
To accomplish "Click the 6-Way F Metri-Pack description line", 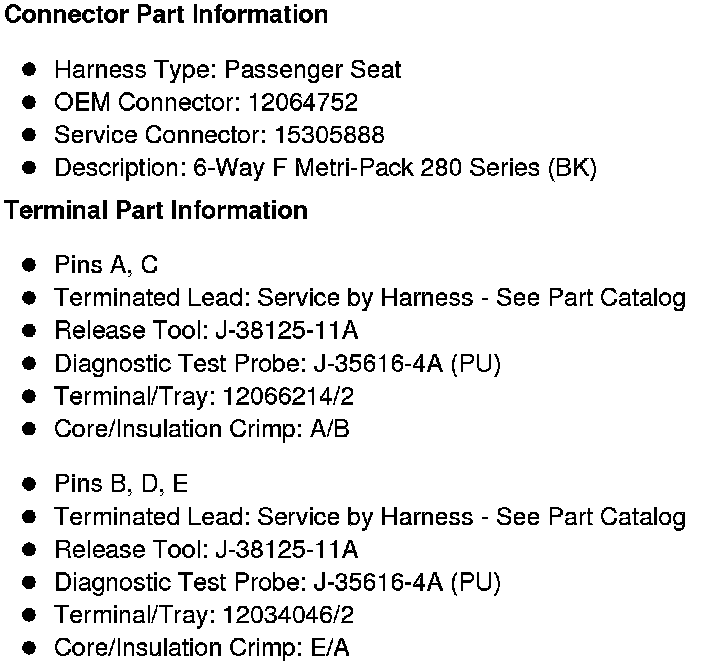I will pos(325,168).
